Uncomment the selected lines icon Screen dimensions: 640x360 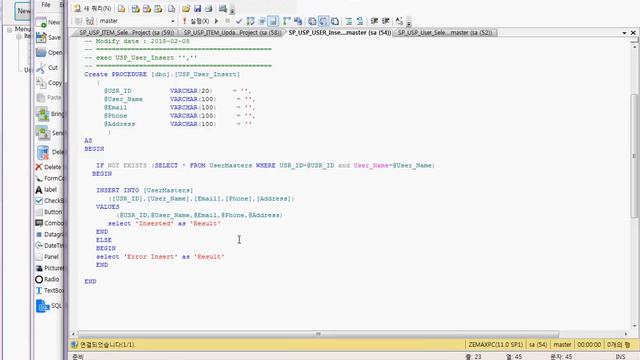coord(360,21)
